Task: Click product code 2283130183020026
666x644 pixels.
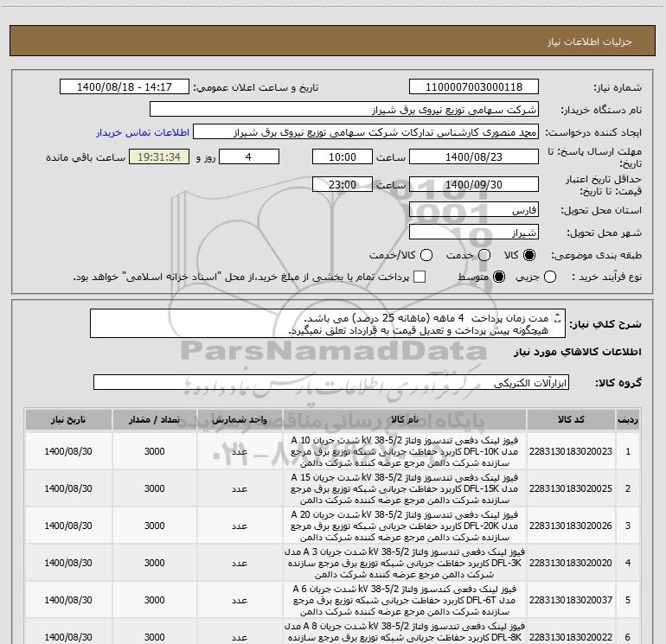Action: pos(571,526)
